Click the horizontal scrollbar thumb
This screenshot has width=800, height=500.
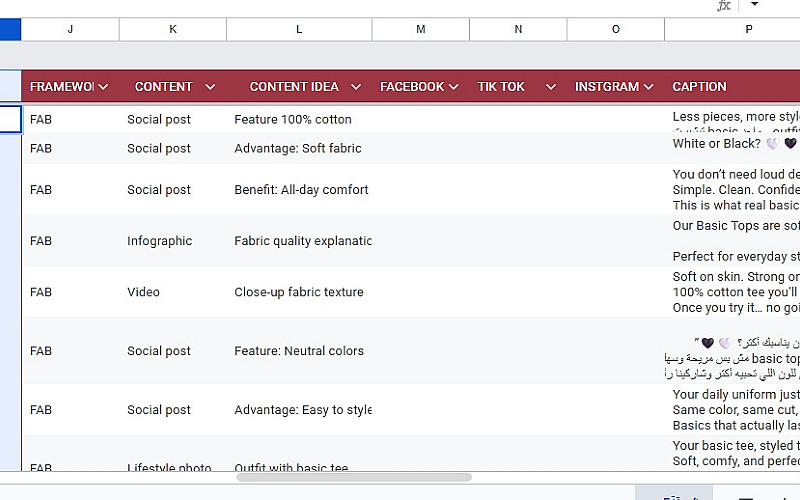tap(353, 478)
